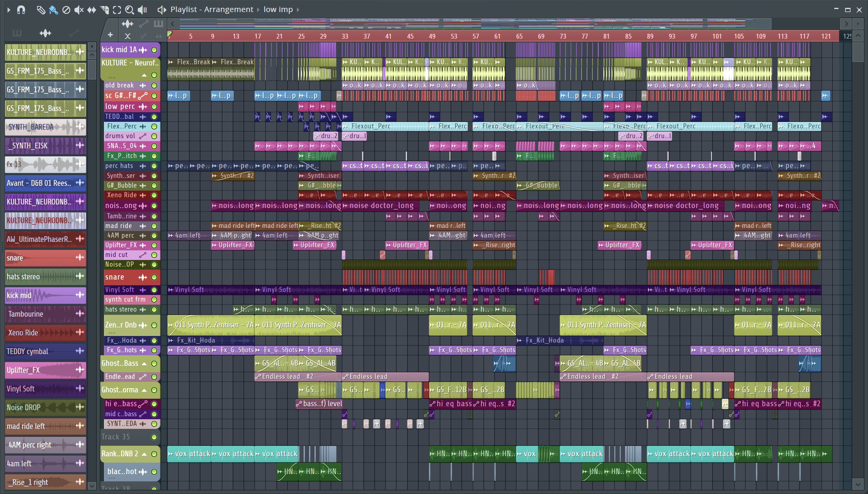Select the piano pattern filter above tracks
This screenshot has height=494, width=868.
(158, 24)
